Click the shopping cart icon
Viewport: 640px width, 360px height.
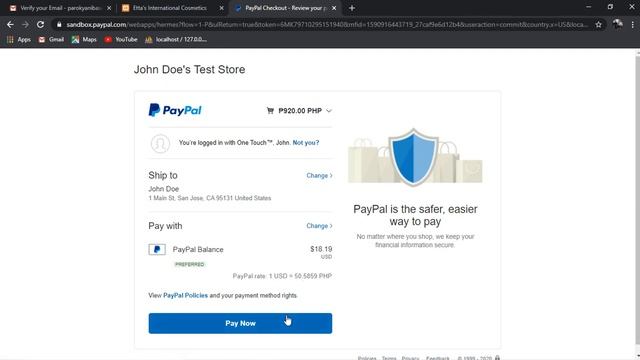click(270, 111)
